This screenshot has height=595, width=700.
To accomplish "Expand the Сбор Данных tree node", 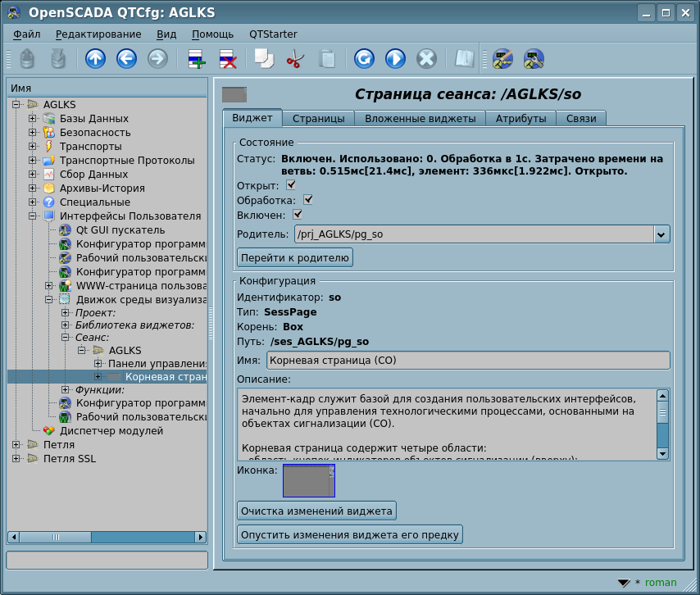I will click(32, 174).
